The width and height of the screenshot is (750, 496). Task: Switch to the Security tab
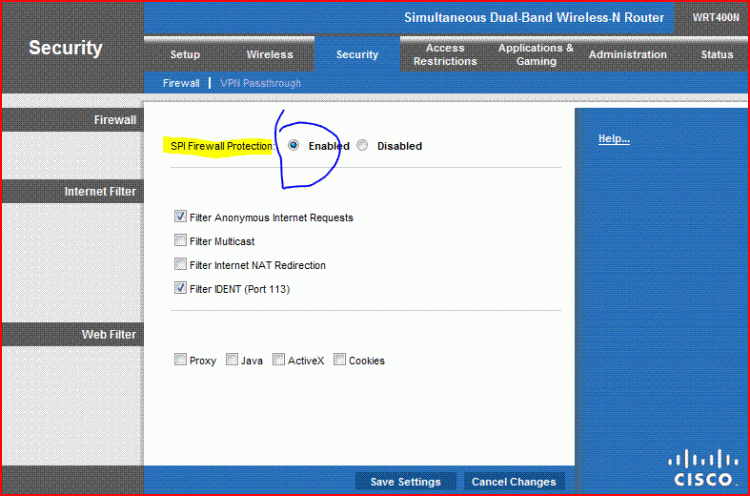357,55
